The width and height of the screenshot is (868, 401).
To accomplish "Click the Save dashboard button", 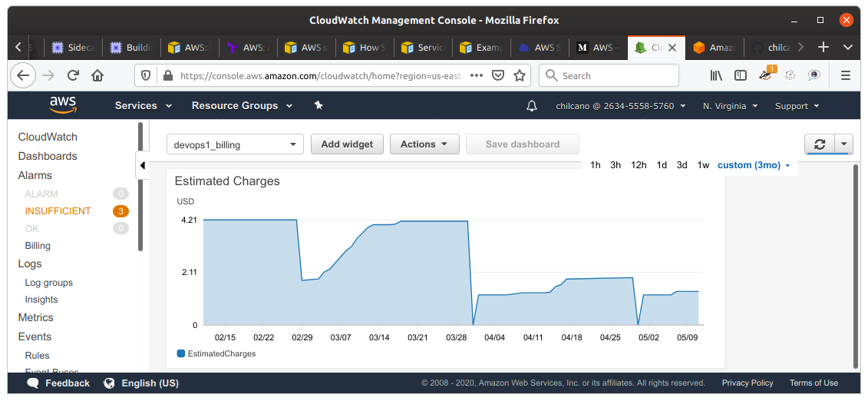I will coord(523,144).
